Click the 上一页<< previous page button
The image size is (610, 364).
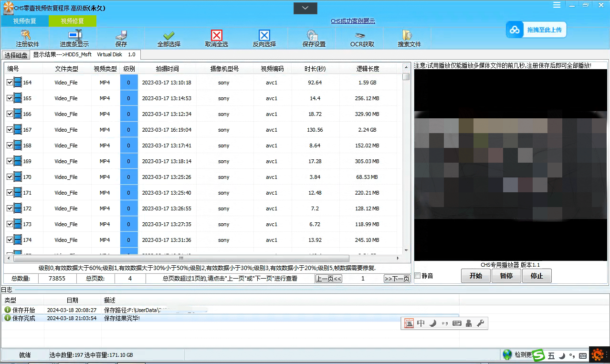(x=328, y=279)
